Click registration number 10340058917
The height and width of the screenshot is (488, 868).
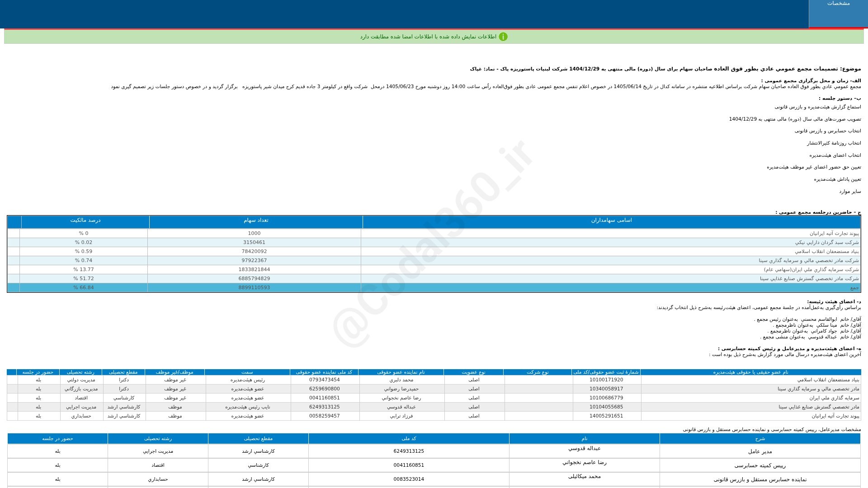[x=606, y=389]
